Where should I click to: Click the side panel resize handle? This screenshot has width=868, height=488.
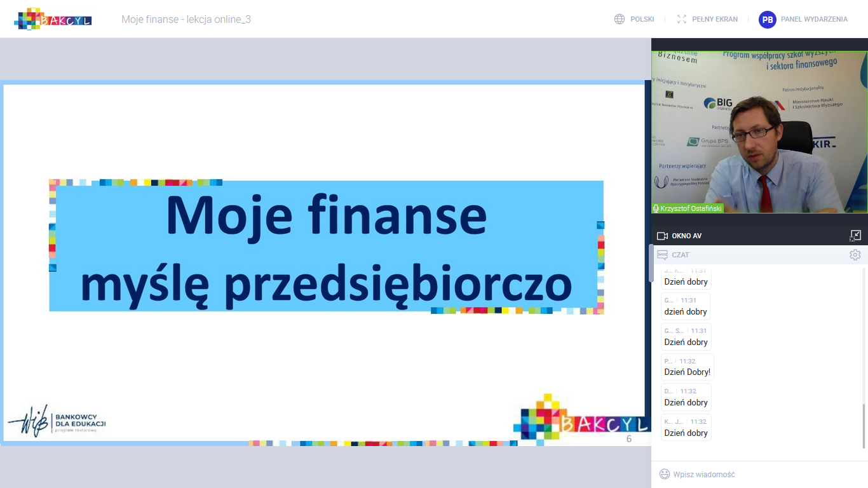[651, 262]
